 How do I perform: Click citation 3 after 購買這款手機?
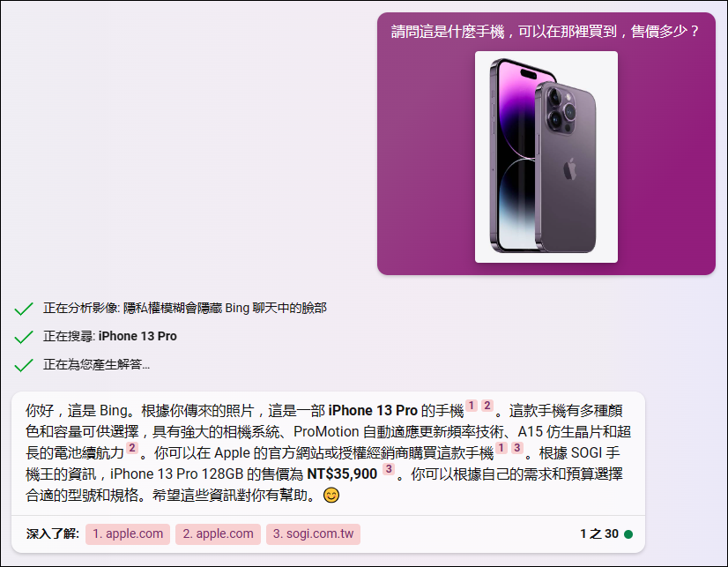517,448
